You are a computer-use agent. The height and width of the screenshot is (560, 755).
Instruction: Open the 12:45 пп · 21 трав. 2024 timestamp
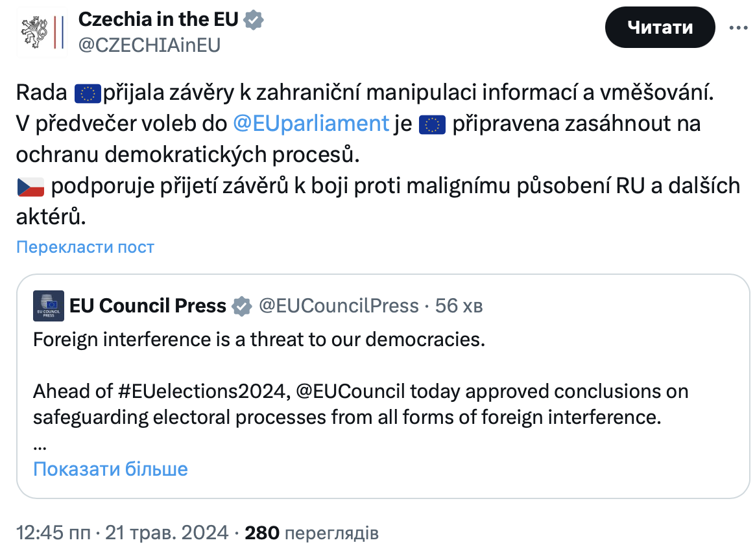click(123, 533)
